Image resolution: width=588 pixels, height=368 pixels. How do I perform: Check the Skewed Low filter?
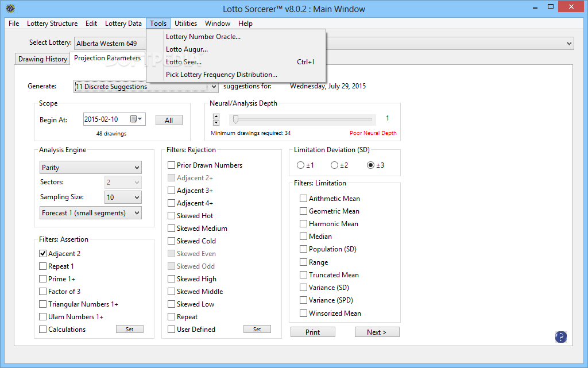(x=171, y=304)
